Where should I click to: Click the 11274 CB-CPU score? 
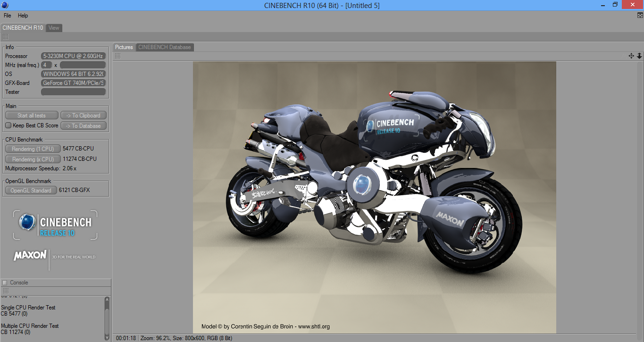(80, 159)
